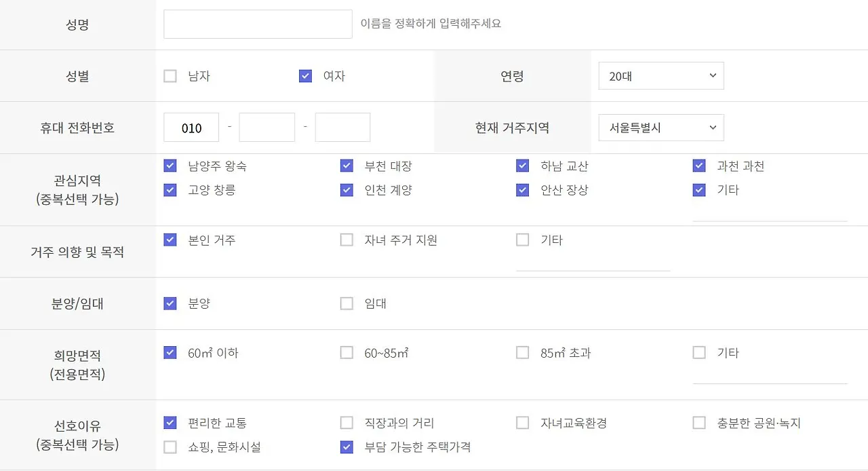Select 자녀 주거 지원 checkbox
This screenshot has height=471, width=868.
click(x=347, y=240)
